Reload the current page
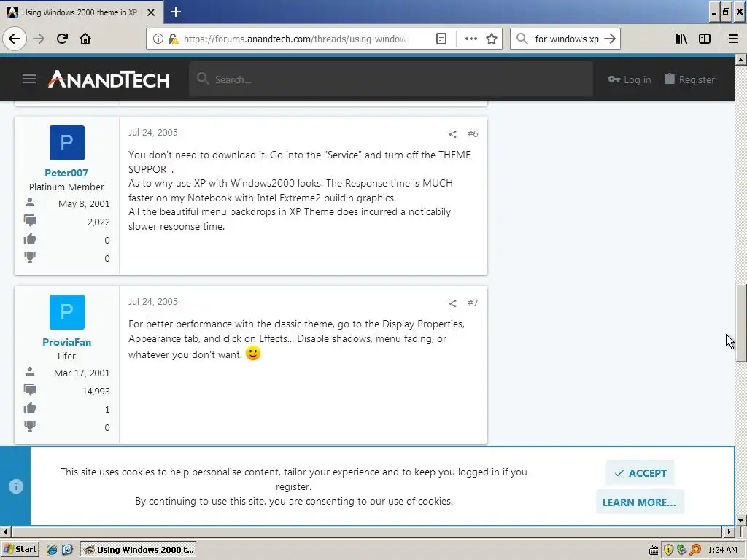 coord(63,39)
